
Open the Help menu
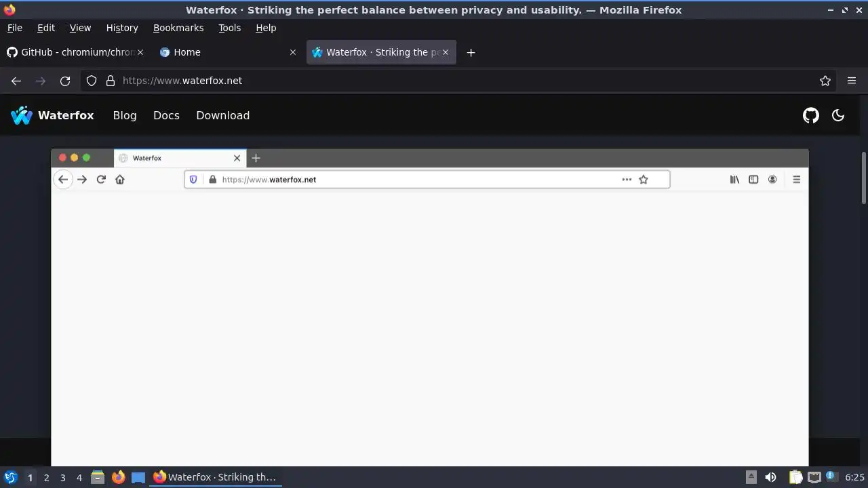(266, 28)
